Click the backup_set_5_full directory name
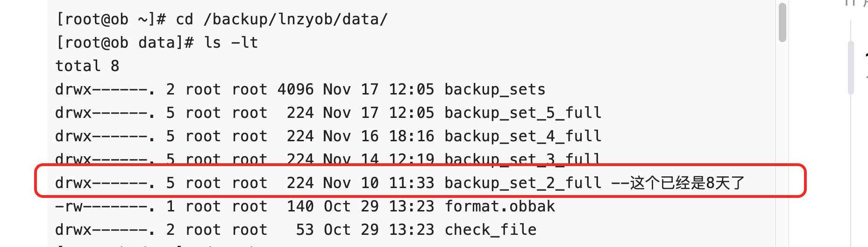 (523, 113)
